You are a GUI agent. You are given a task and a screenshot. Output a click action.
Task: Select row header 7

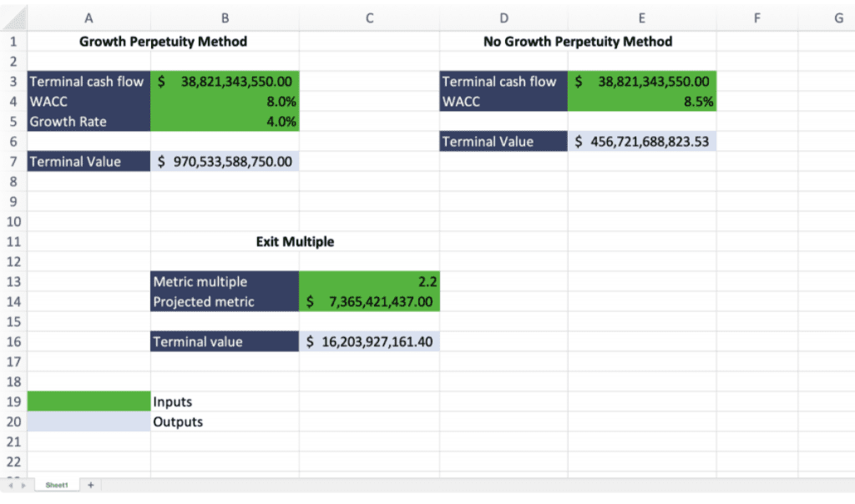coord(13,161)
